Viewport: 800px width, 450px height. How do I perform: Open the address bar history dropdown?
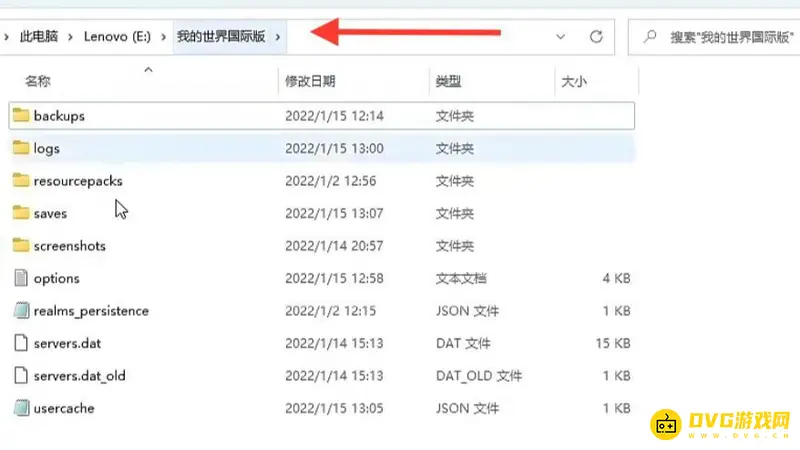pos(561,37)
